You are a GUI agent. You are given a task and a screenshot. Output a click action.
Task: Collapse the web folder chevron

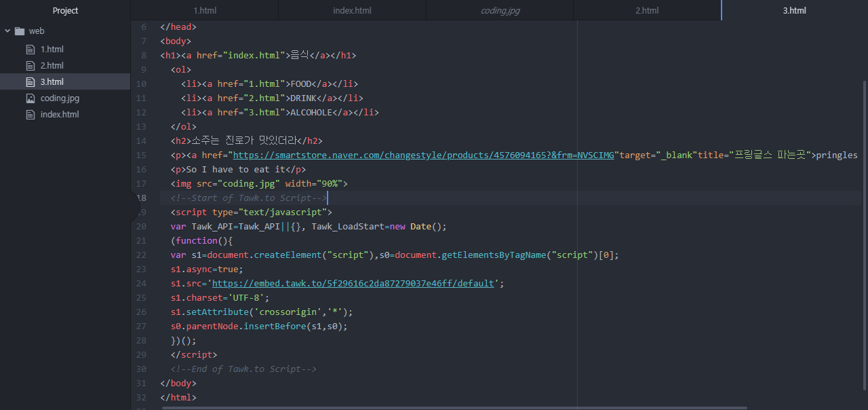(x=7, y=31)
